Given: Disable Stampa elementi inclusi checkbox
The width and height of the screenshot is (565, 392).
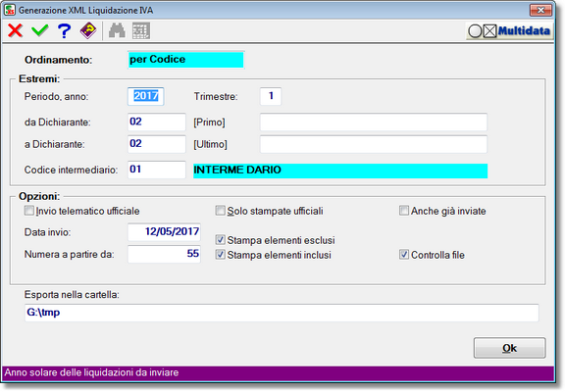Looking at the screenshot, I should point(220,255).
